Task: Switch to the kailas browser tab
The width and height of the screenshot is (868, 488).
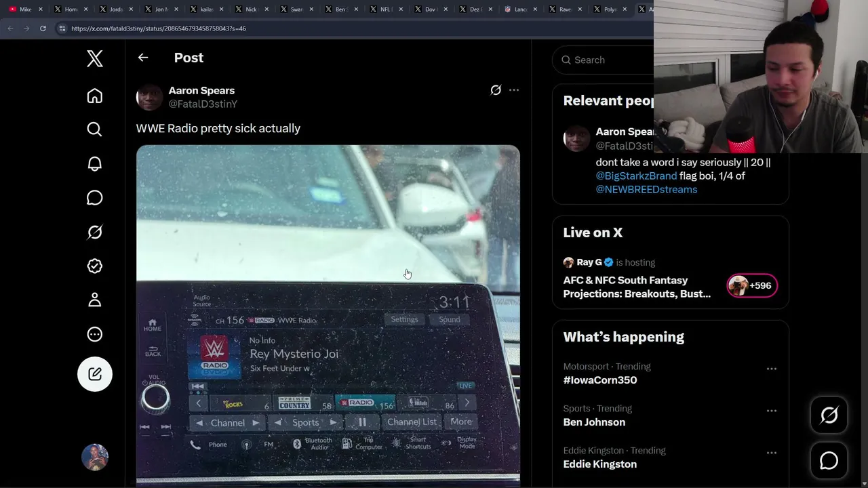Action: click(x=206, y=9)
